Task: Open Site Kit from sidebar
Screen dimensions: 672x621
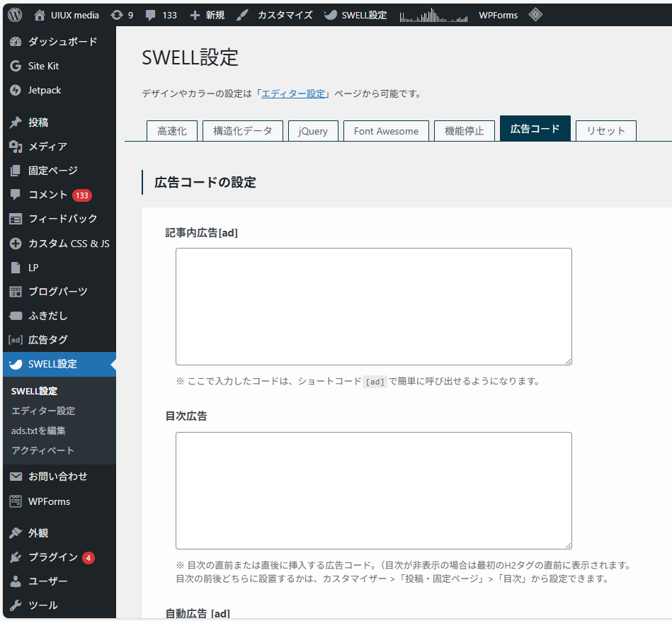Action: pos(43,66)
